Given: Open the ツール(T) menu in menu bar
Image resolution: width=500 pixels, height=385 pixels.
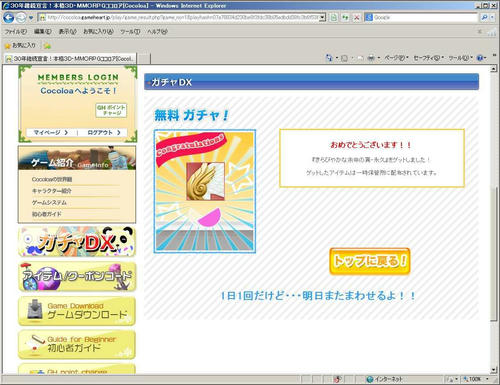Looking at the screenshot, I should pos(130,31).
